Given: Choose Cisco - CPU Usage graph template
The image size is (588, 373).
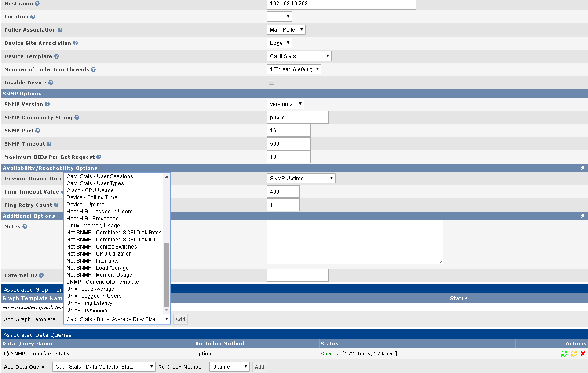Looking at the screenshot, I should pyautogui.click(x=113, y=190).
